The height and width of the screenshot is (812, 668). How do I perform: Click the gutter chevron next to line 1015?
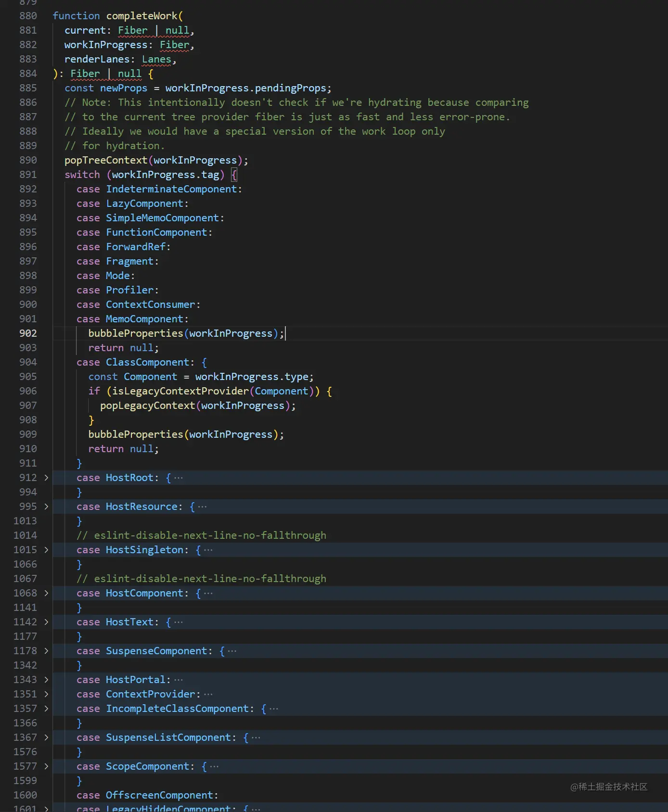46,550
